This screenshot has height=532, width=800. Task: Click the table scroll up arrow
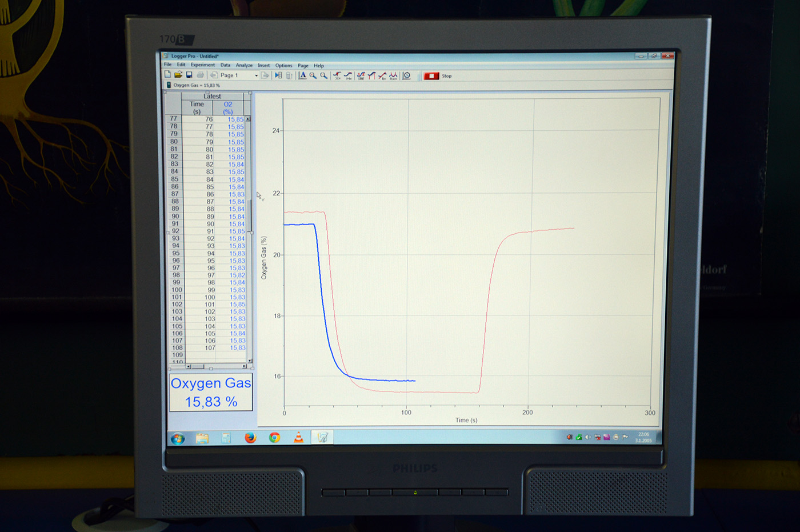[247, 119]
